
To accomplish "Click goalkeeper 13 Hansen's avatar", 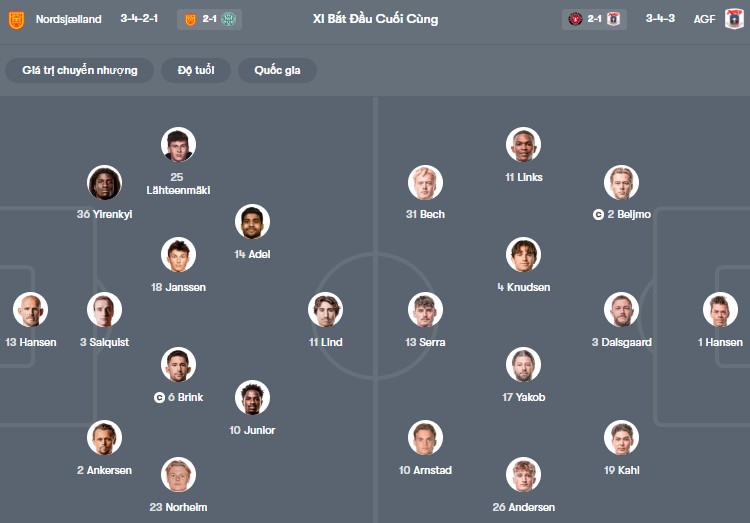I will pyautogui.click(x=30, y=310).
